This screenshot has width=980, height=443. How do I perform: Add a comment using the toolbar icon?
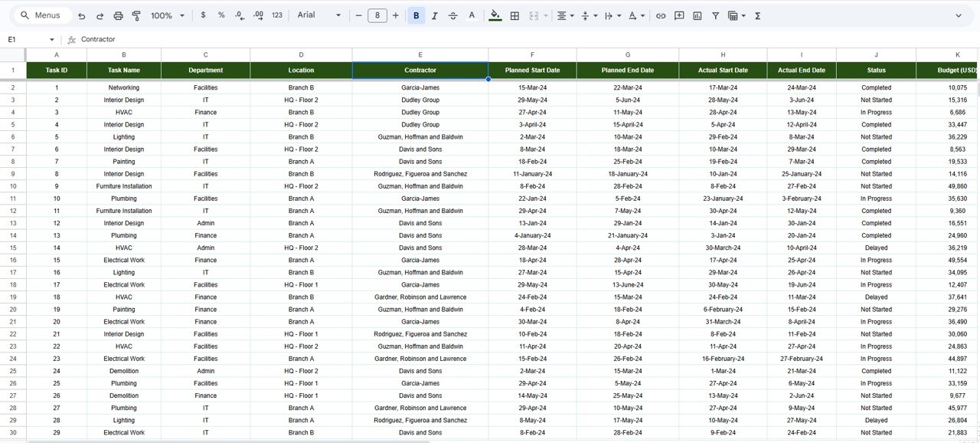[679, 15]
